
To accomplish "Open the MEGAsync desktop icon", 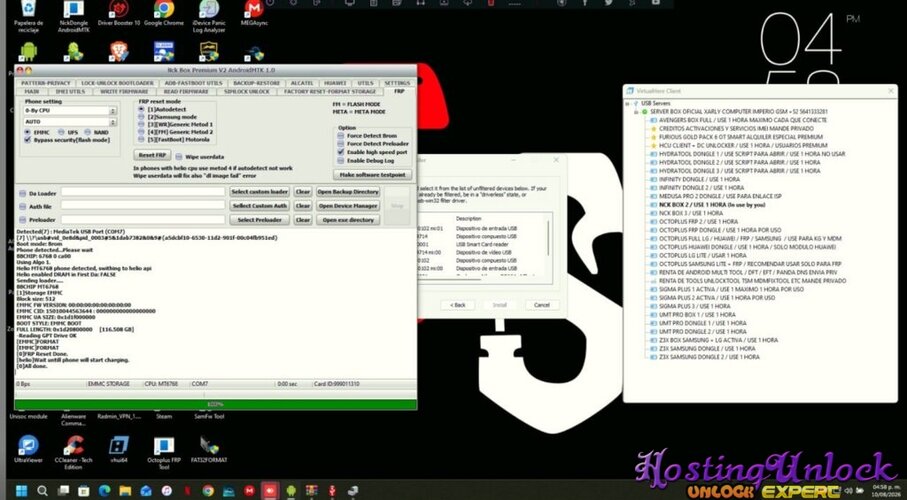I will click(x=254, y=14).
